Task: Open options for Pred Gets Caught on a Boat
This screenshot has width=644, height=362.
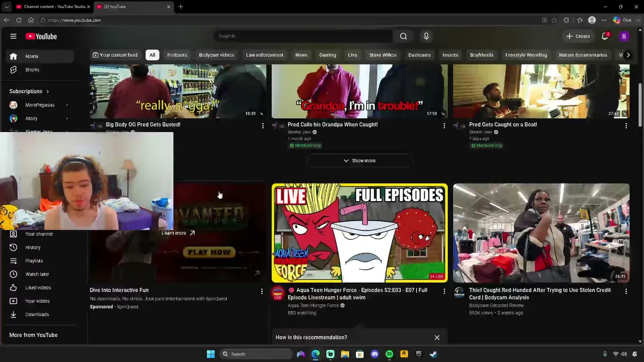Action: [x=626, y=126]
